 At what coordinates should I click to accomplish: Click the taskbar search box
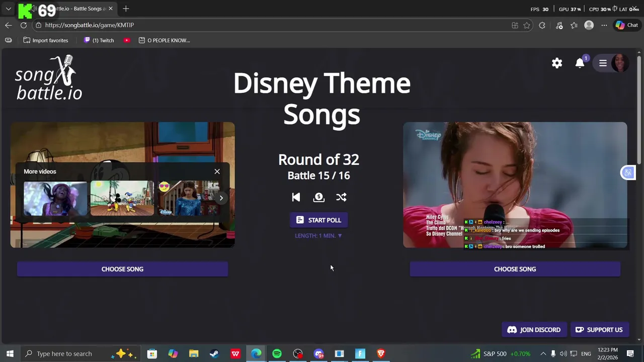pyautogui.click(x=80, y=353)
